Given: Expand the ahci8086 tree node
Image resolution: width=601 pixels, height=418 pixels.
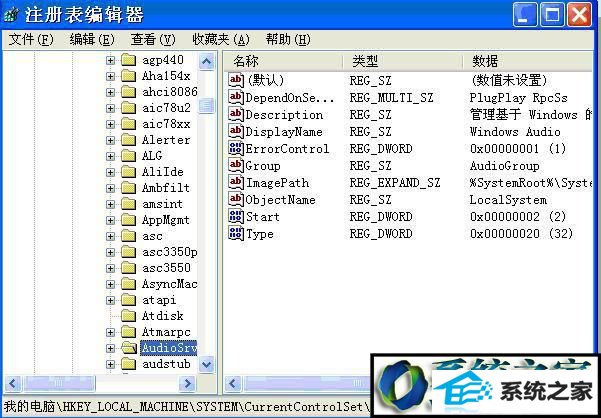Looking at the screenshot, I should point(110,92).
